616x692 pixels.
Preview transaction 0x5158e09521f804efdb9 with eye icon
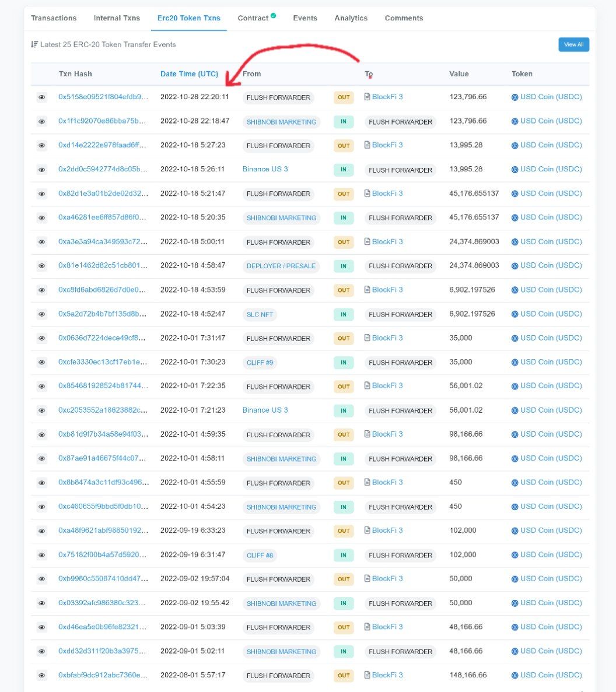(42, 97)
